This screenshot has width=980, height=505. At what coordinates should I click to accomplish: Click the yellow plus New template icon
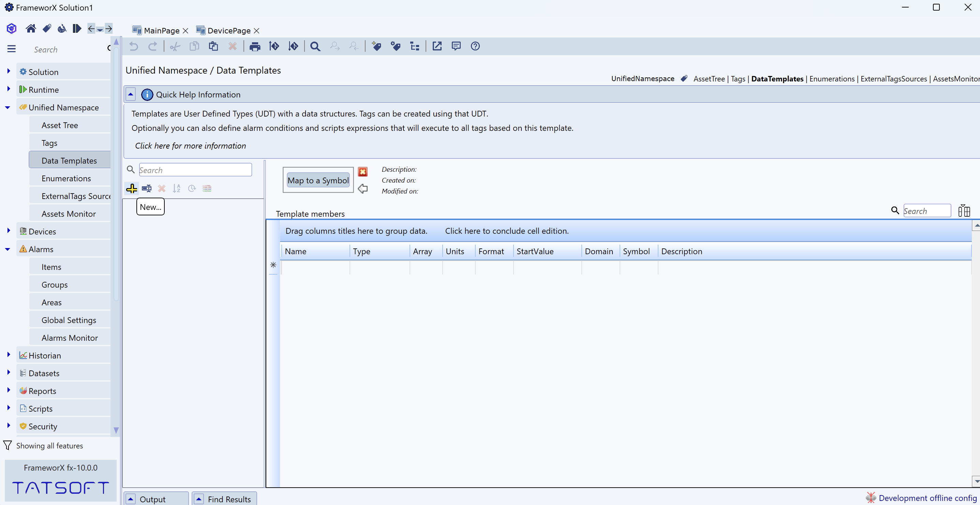(132, 188)
